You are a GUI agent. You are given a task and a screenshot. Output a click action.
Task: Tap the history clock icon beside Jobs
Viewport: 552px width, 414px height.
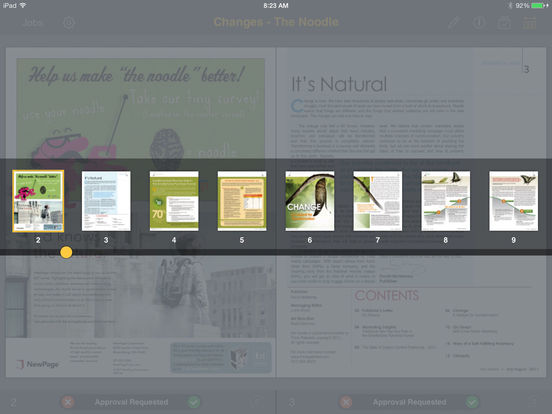[x=69, y=23]
